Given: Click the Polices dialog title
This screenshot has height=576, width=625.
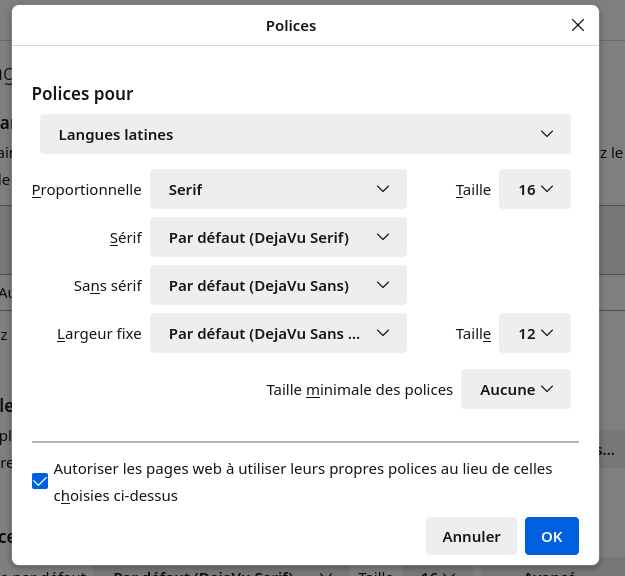Looking at the screenshot, I should click(291, 26).
